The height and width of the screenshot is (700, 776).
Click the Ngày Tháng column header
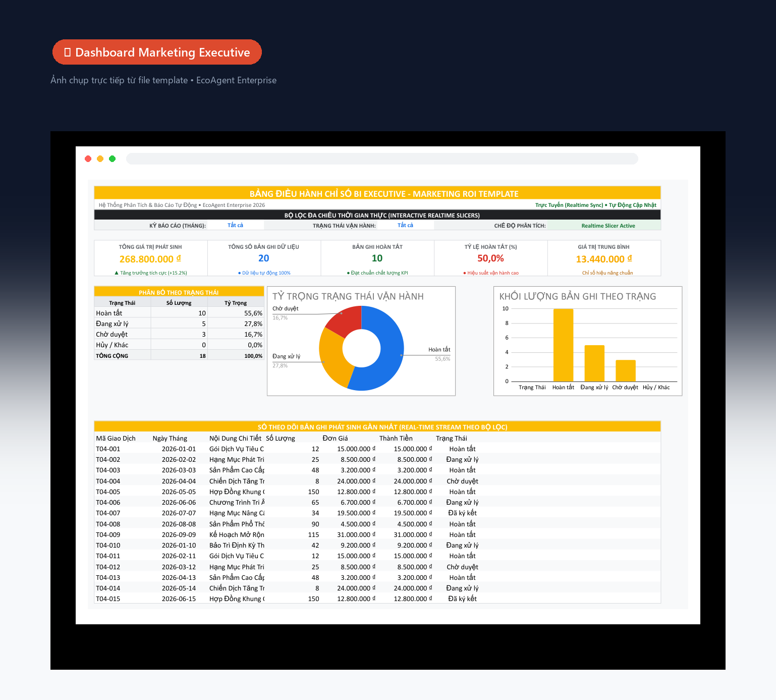point(170,438)
